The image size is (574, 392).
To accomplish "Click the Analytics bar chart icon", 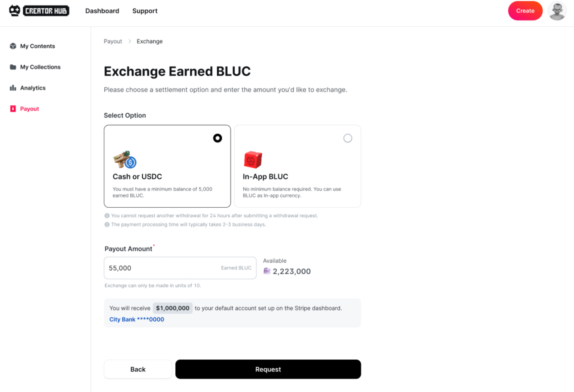I will coord(13,88).
